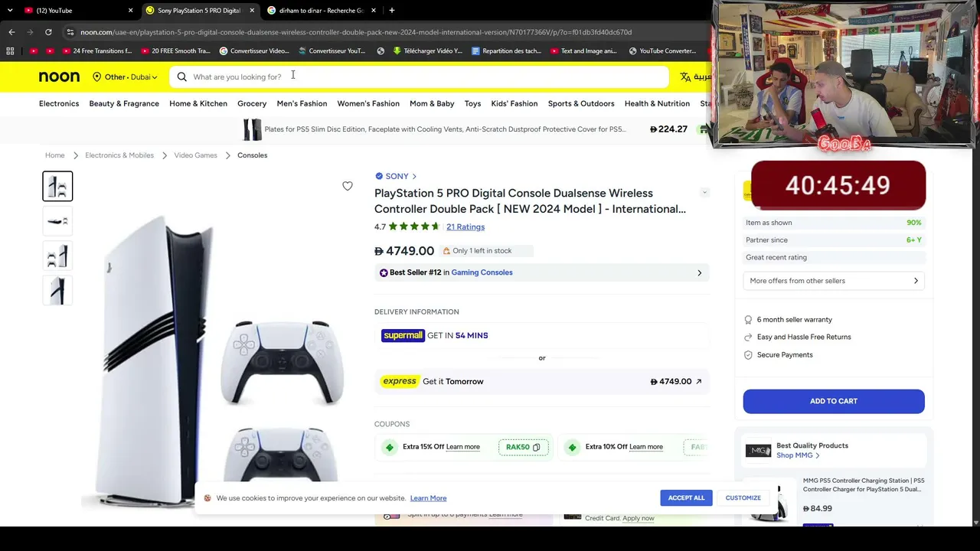The image size is (980, 551).
Task: Open the Télécharger Vidéo Y... bookmark
Action: click(428, 51)
